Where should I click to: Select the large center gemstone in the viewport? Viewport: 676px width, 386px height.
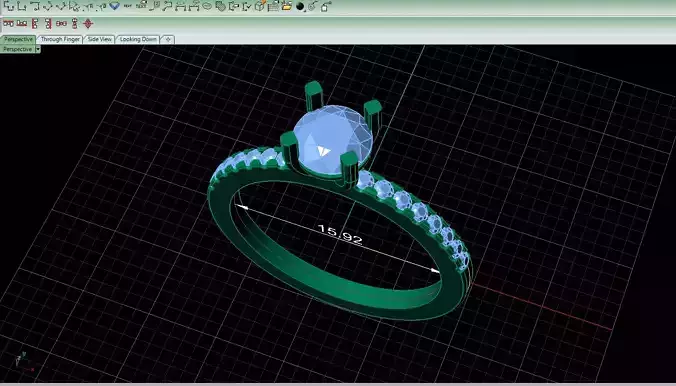click(332, 140)
